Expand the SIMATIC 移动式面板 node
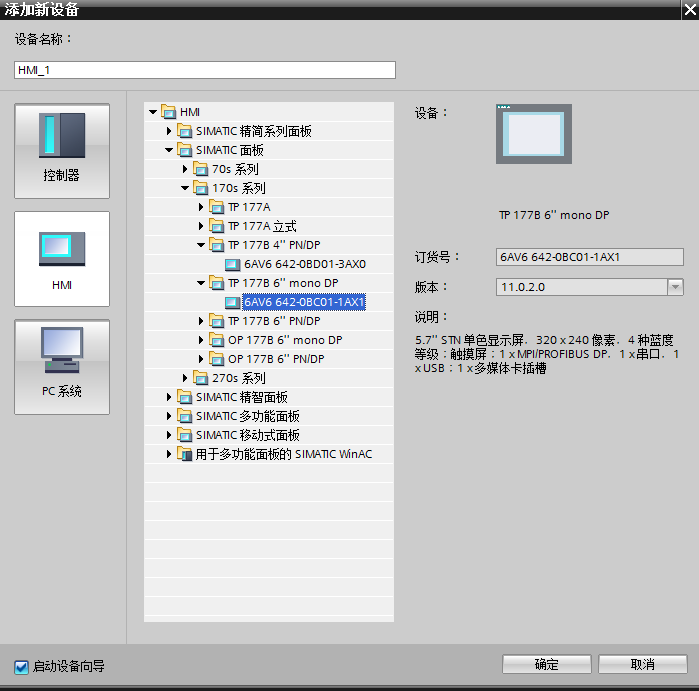Viewport: 699px width, 691px height. click(169, 435)
